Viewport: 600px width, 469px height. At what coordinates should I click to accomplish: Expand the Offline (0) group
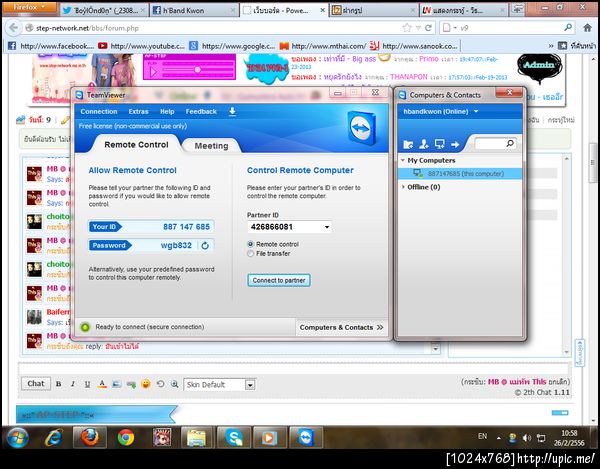pos(403,187)
